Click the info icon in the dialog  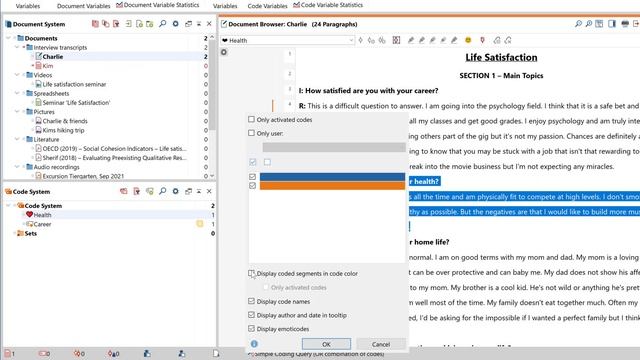tap(254, 344)
